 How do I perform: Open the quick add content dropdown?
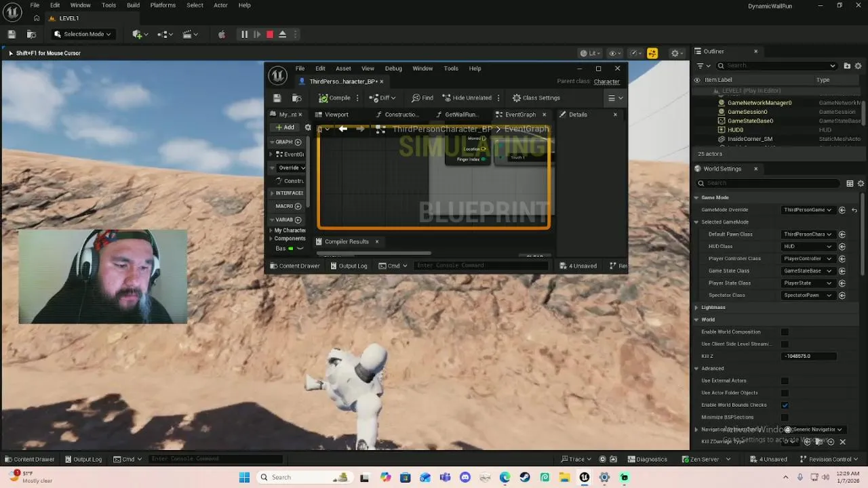click(139, 34)
